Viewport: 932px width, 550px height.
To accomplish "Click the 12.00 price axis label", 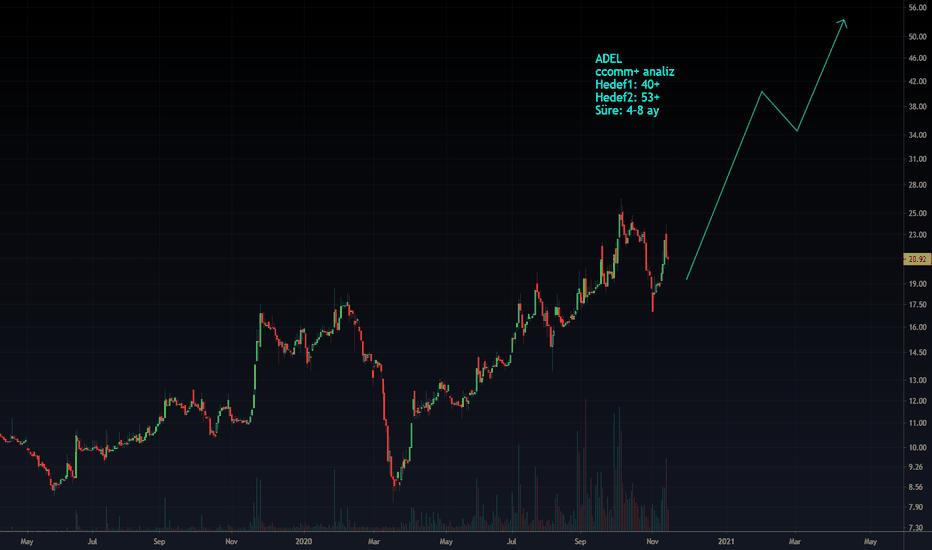I will coord(917,401).
